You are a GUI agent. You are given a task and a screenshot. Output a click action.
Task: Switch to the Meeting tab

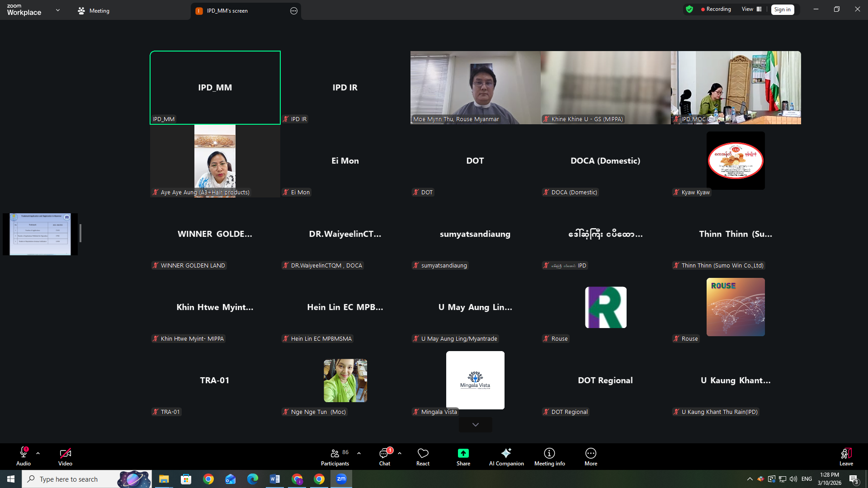point(94,11)
